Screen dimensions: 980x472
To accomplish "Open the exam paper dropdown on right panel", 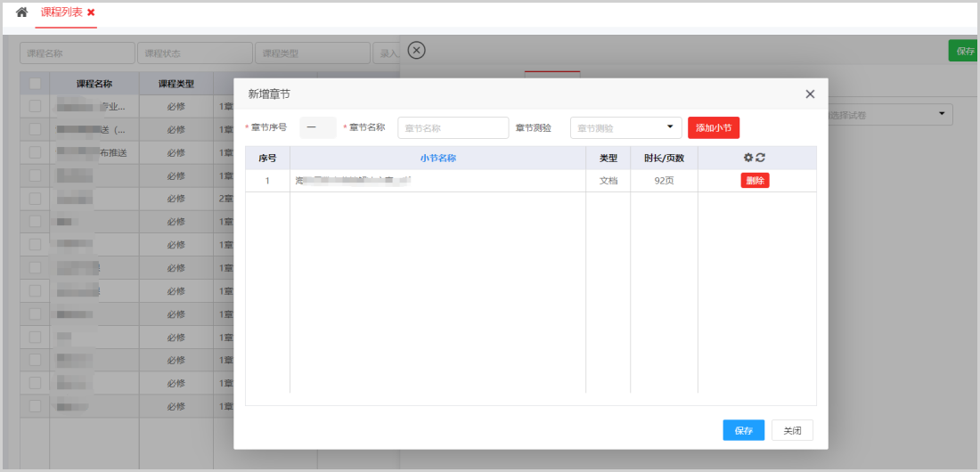I will coord(942,114).
